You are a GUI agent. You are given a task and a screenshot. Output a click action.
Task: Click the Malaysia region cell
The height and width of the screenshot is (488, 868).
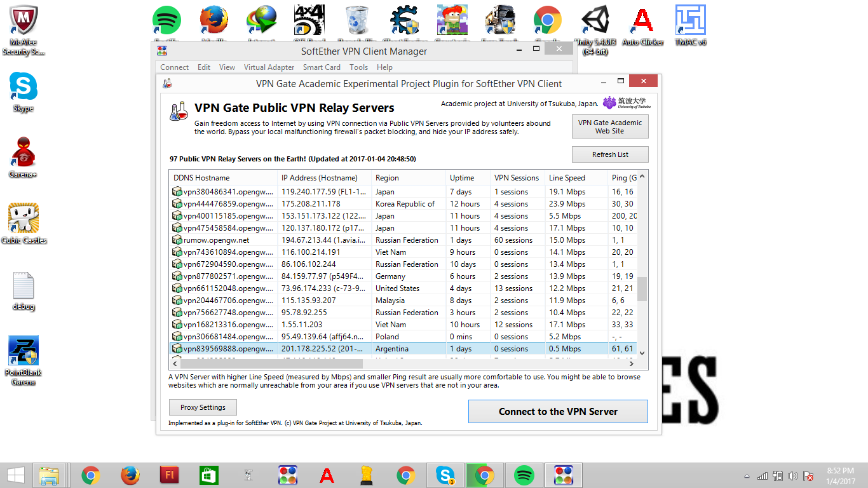(390, 301)
